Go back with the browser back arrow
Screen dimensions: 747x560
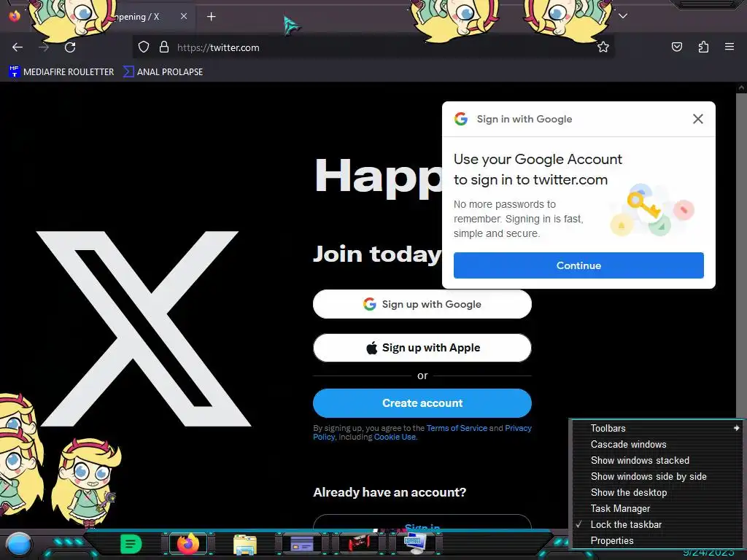[x=18, y=47]
